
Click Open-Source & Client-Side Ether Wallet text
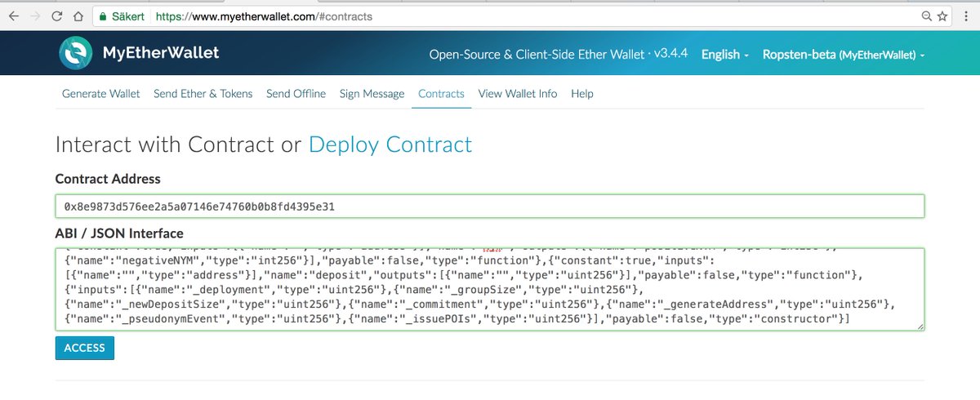tap(537, 55)
